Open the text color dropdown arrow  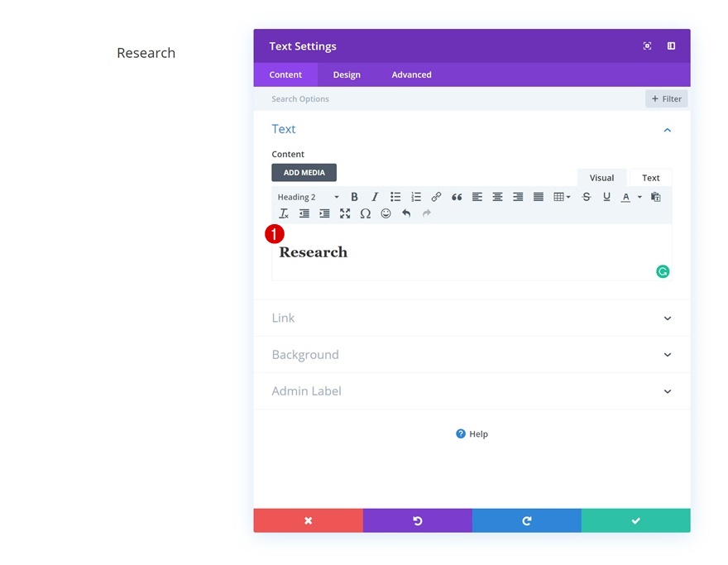(x=639, y=197)
